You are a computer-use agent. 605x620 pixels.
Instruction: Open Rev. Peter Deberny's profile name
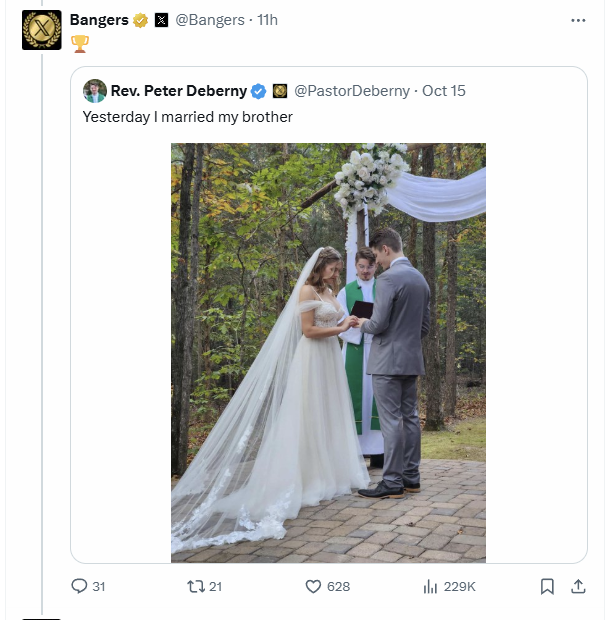pyautogui.click(x=178, y=91)
